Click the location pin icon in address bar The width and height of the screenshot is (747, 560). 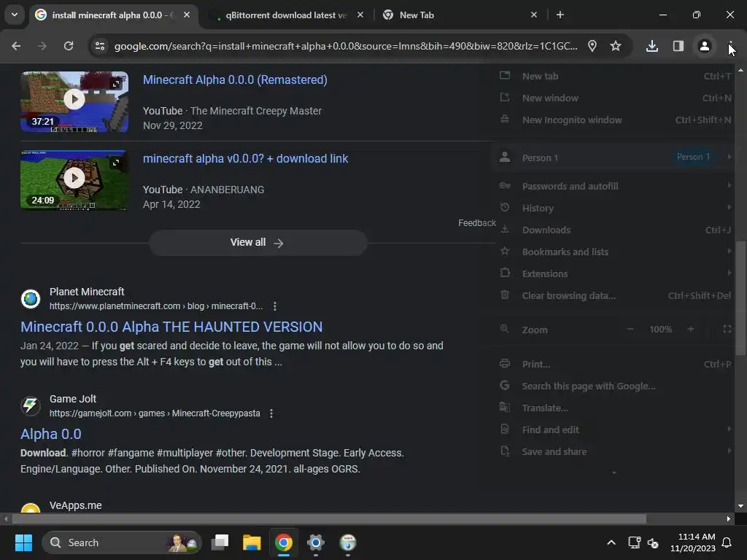(x=592, y=46)
